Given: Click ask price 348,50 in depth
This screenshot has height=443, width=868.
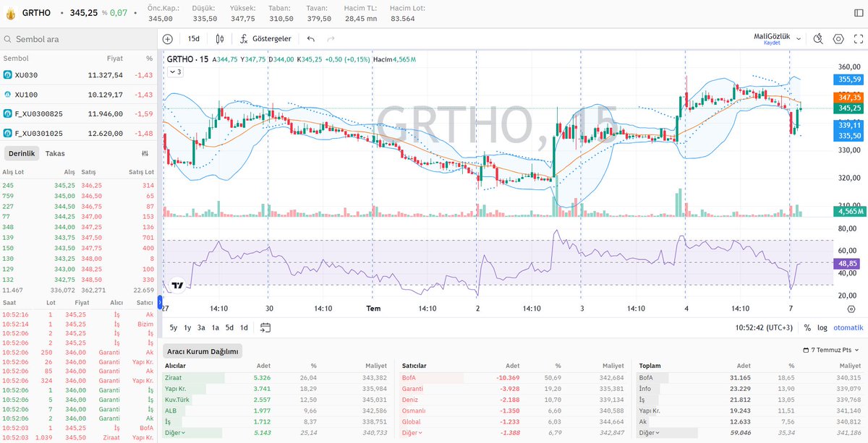Looking at the screenshot, I should click(91, 279).
